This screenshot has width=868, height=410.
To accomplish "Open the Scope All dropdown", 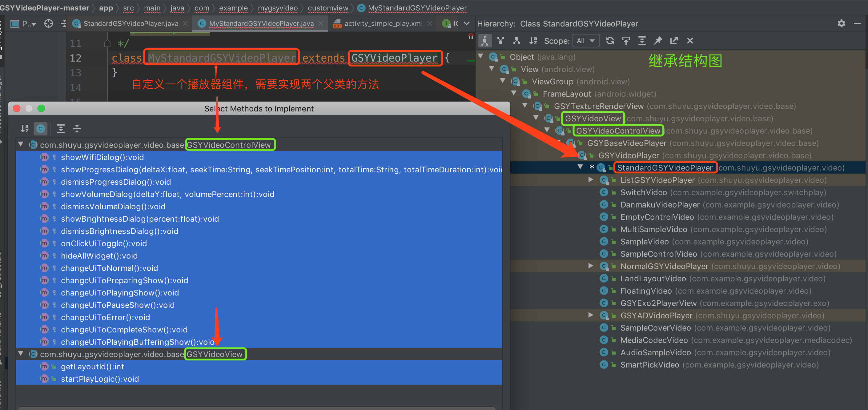I will point(586,41).
